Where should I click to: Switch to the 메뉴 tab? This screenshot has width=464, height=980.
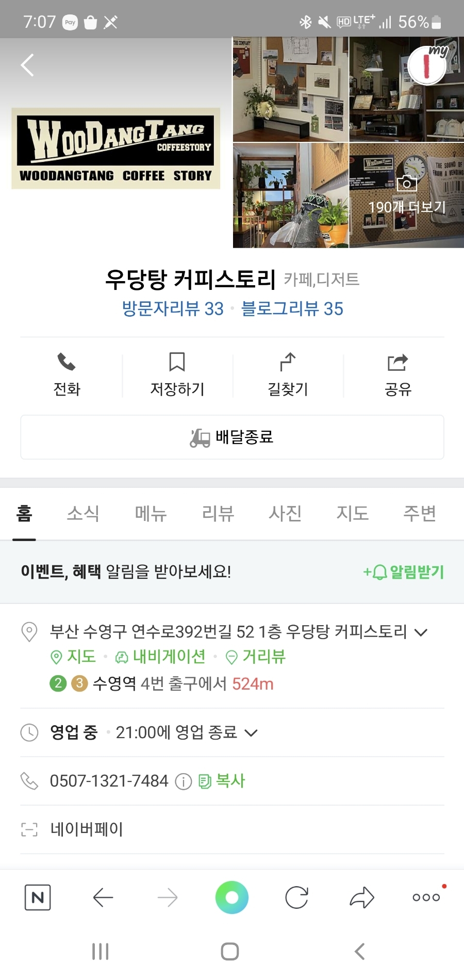tap(151, 513)
